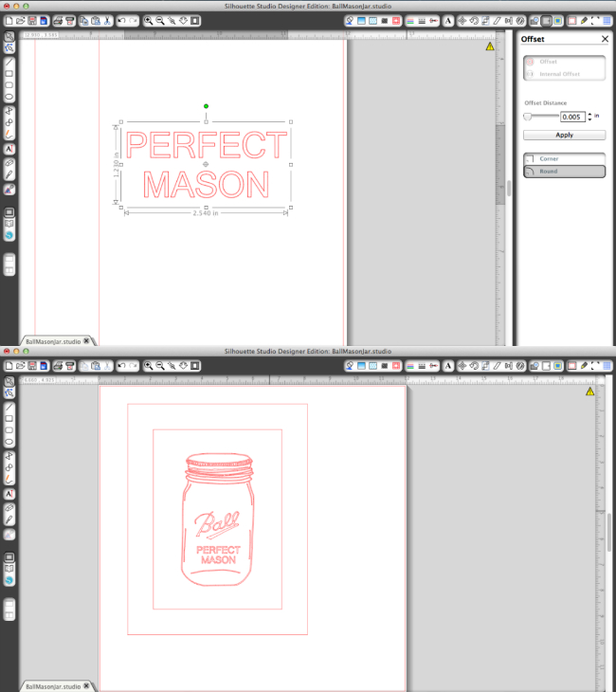The width and height of the screenshot is (616, 692).
Task: Open Rotate panel in top window toolbar
Action: click(474, 21)
